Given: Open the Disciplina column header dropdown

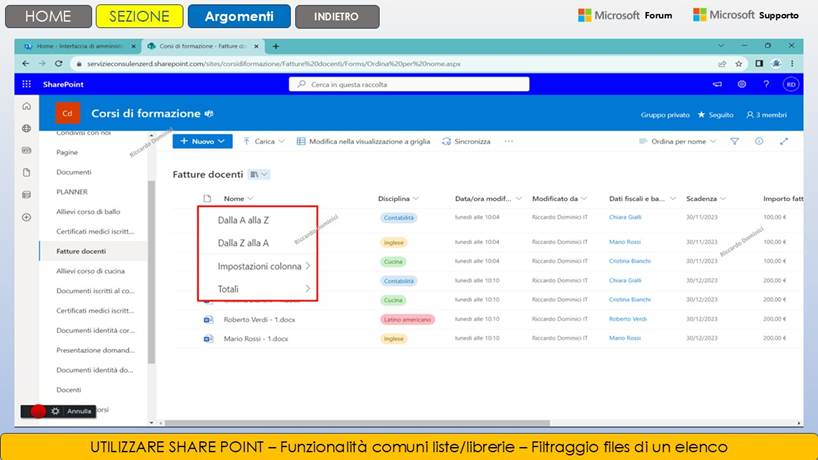Looking at the screenshot, I should (399, 198).
